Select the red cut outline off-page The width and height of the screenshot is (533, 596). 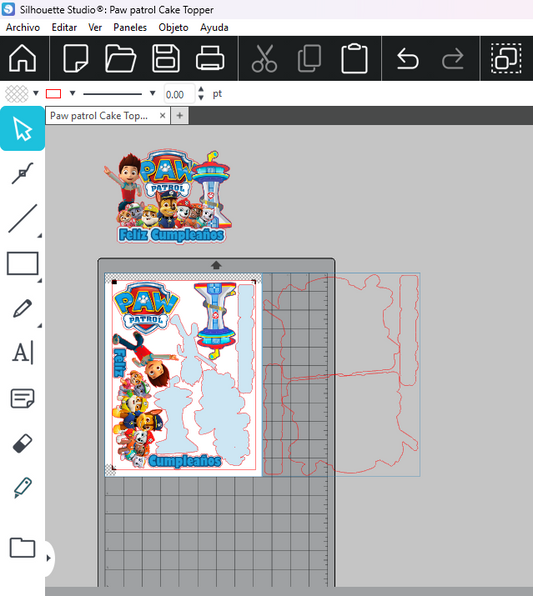pyautogui.click(x=341, y=374)
